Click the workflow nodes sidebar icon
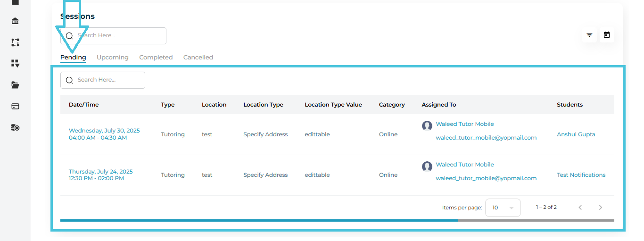This screenshot has height=241, width=644. (15, 42)
